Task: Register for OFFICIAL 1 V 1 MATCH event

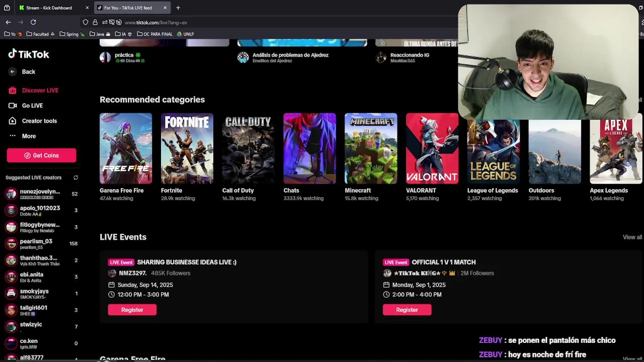Action: pyautogui.click(x=407, y=310)
